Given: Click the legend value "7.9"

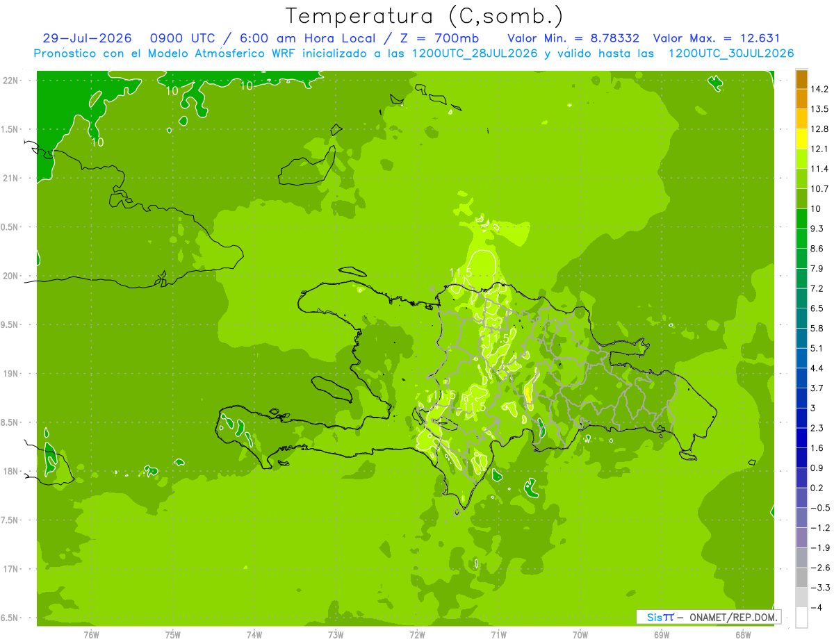Looking at the screenshot, I should 817,269.
